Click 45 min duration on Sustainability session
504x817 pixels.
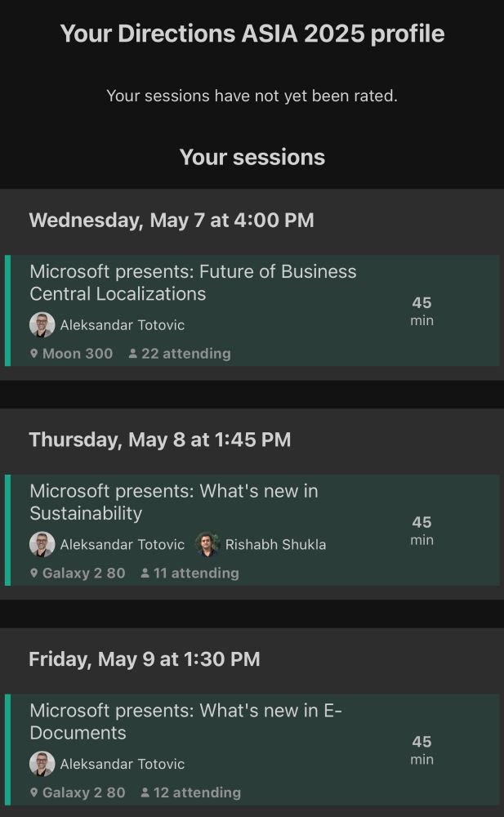point(421,530)
